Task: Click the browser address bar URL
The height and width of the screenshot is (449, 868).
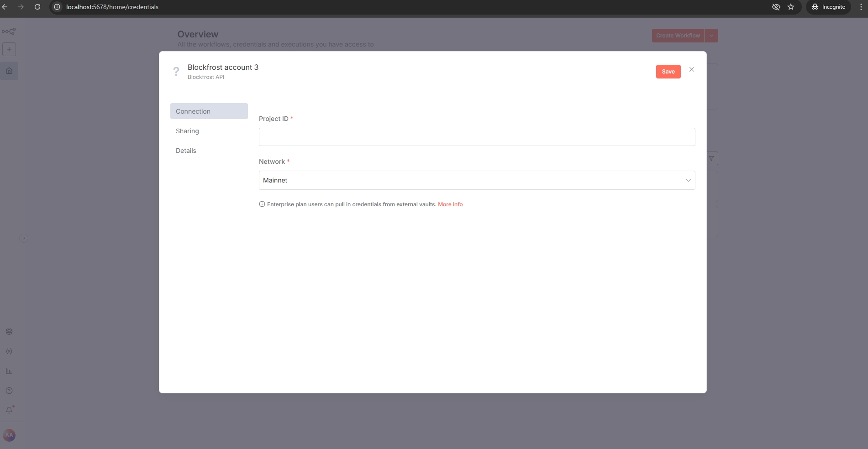Action: click(x=112, y=7)
